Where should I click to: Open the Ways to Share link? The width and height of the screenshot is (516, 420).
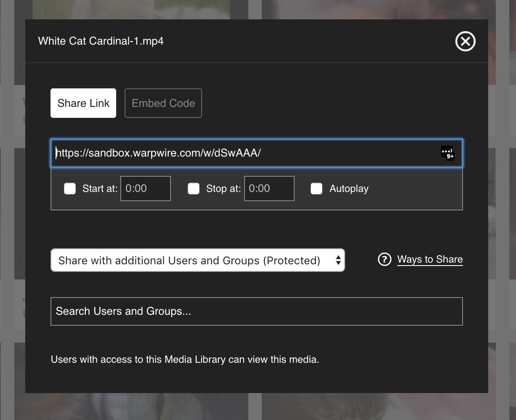point(430,259)
